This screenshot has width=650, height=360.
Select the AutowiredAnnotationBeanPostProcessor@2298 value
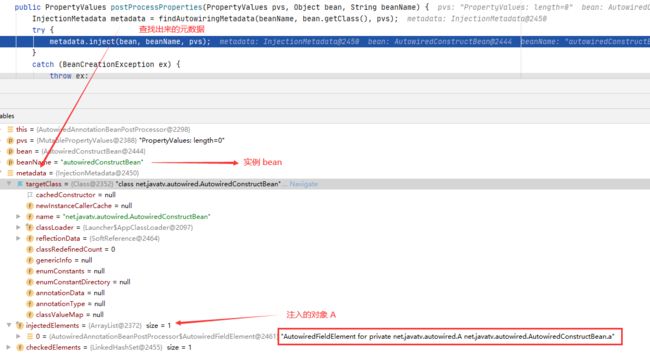pos(113,129)
